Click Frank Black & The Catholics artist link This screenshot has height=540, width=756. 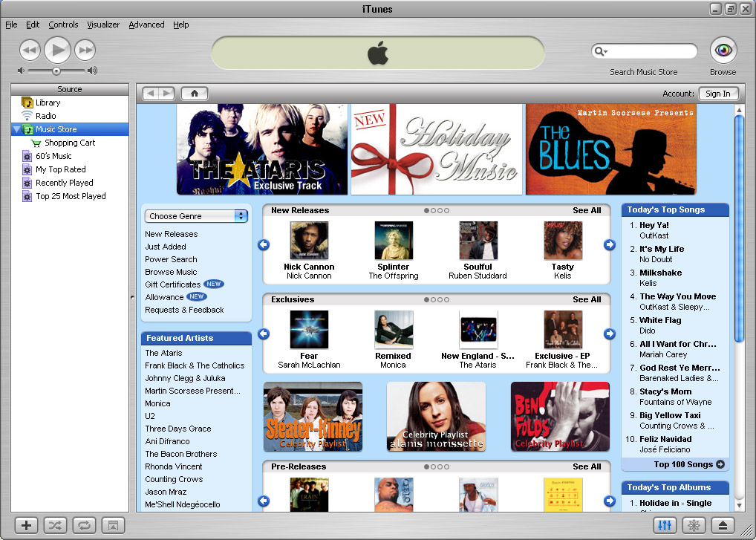[x=195, y=365]
